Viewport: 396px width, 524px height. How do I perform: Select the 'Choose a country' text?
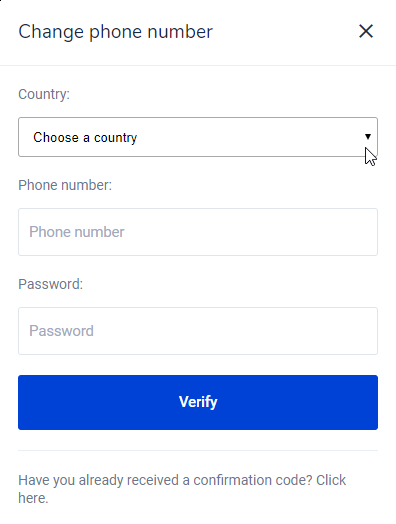pos(85,137)
